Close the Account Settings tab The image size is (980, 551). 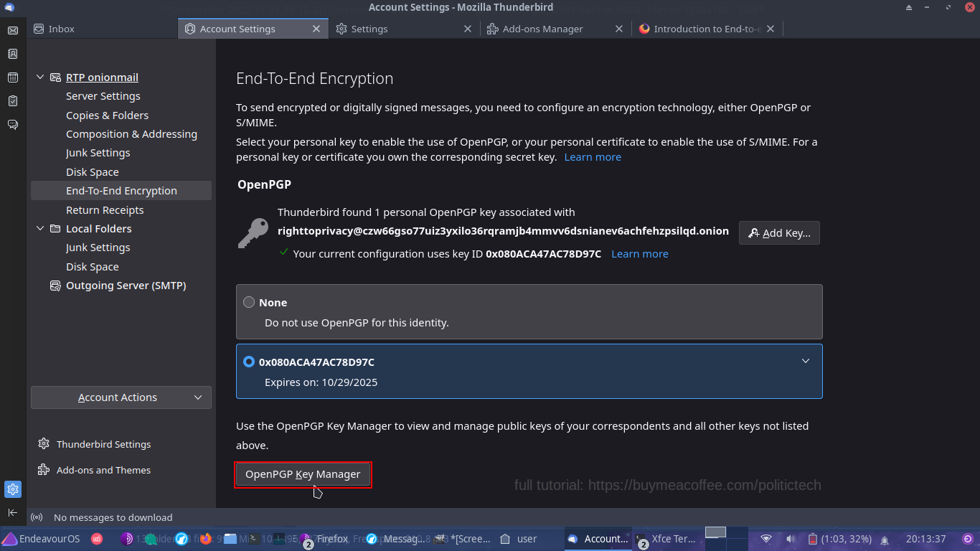pyautogui.click(x=316, y=29)
